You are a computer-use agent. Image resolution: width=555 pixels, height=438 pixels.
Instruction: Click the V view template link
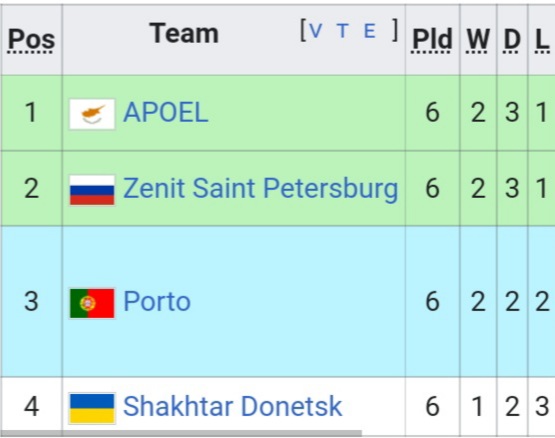tap(315, 31)
